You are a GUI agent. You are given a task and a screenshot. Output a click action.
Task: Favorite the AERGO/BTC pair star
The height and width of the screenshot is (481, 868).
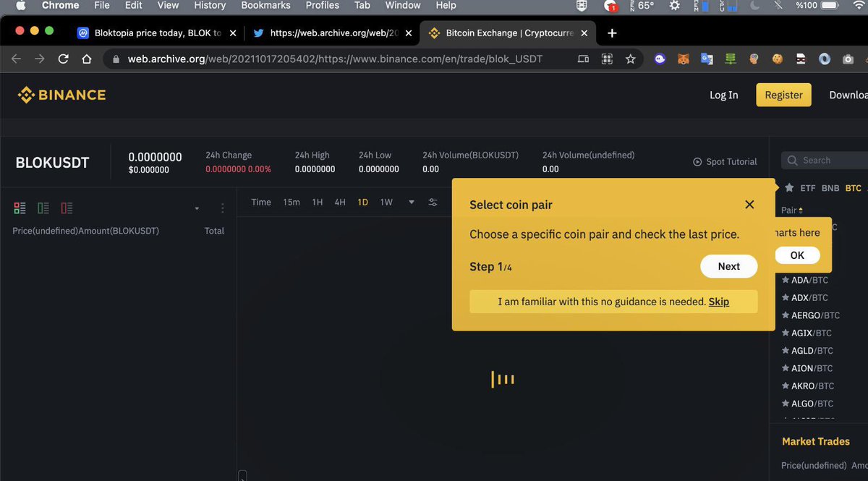click(x=786, y=315)
